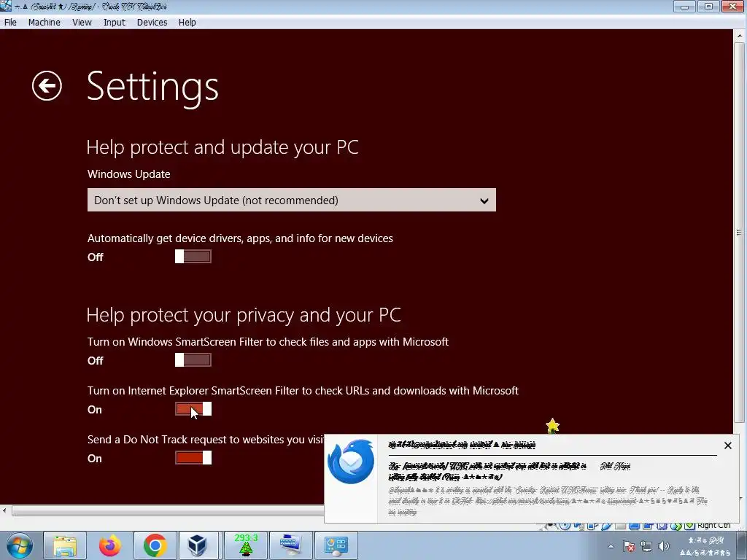Click 'Help protect and update your PC' heading

(x=222, y=147)
